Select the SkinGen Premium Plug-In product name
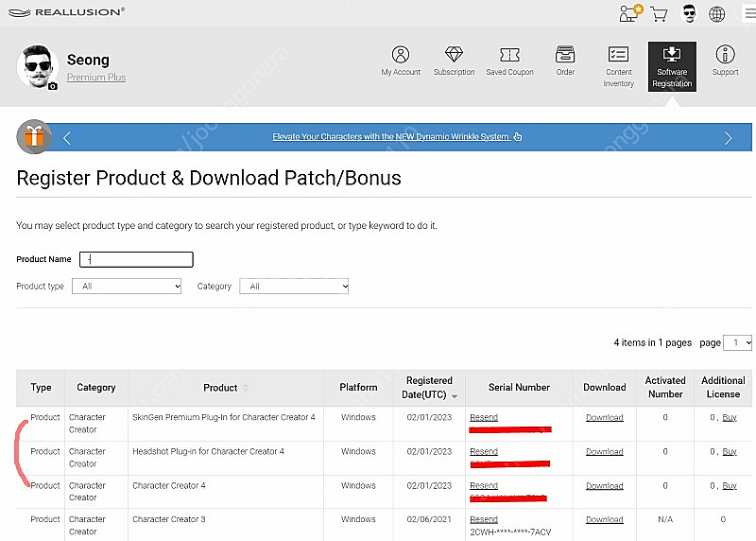The height and width of the screenshot is (541, 756). coord(224,417)
